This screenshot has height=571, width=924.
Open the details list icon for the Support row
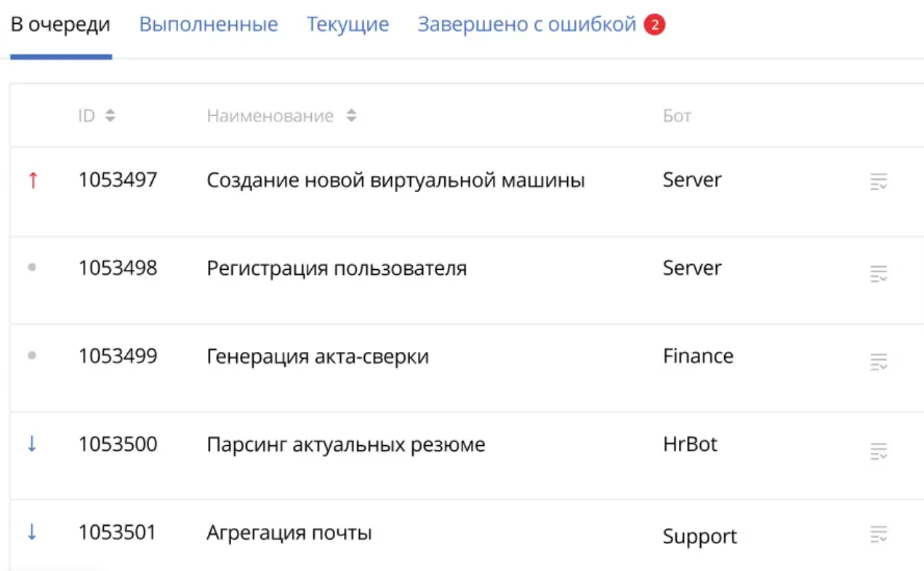coord(879,534)
